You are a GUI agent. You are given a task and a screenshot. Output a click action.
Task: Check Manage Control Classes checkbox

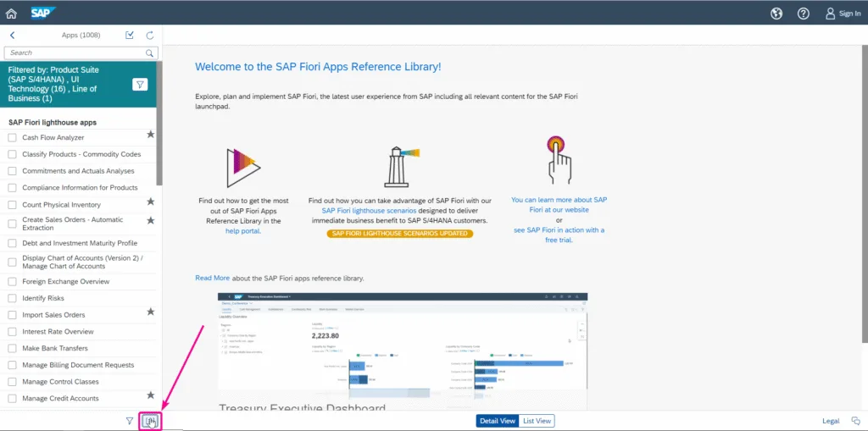(x=12, y=382)
